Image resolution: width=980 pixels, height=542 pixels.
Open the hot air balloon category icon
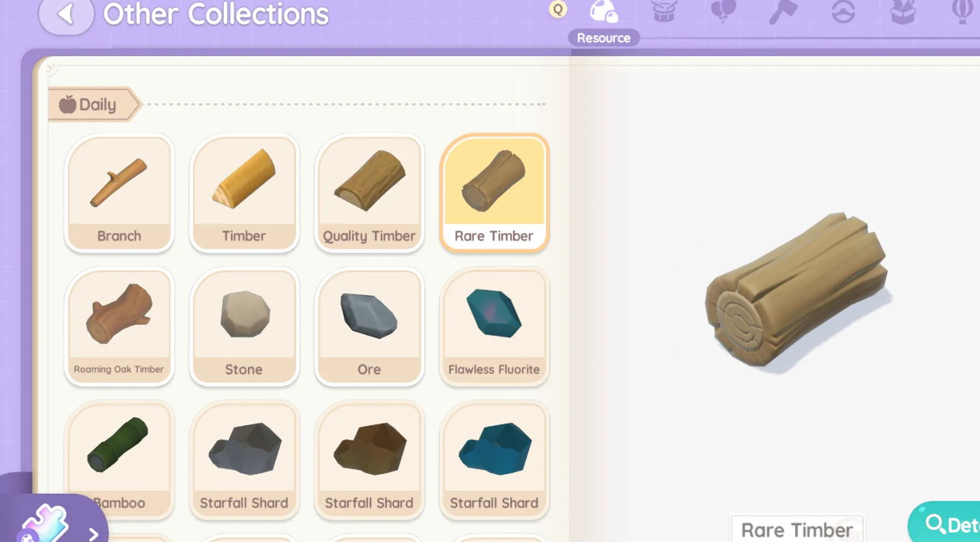click(962, 12)
